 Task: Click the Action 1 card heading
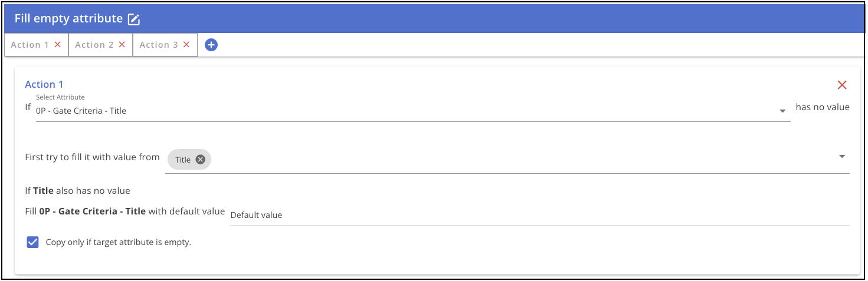tap(44, 84)
